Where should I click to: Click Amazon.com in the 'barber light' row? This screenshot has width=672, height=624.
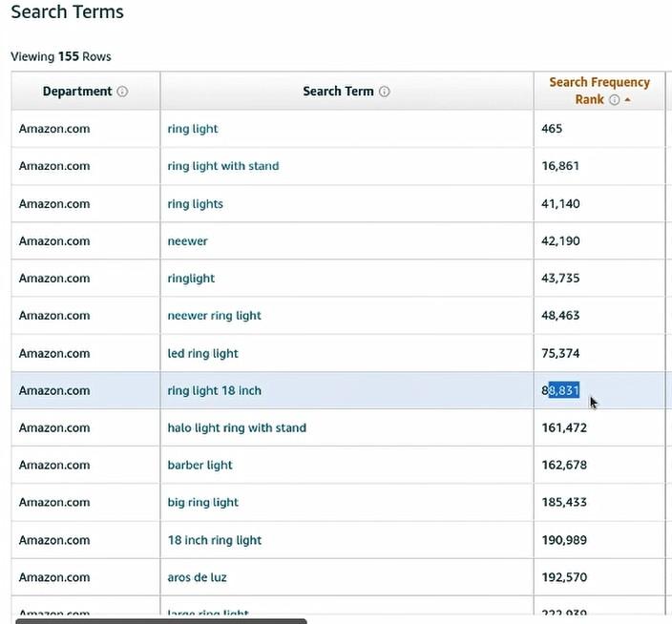click(54, 465)
